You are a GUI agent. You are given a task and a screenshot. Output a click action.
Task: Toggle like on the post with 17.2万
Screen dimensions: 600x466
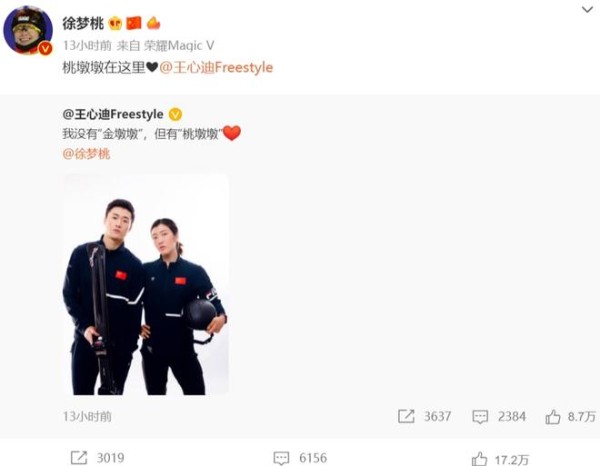[479, 458]
